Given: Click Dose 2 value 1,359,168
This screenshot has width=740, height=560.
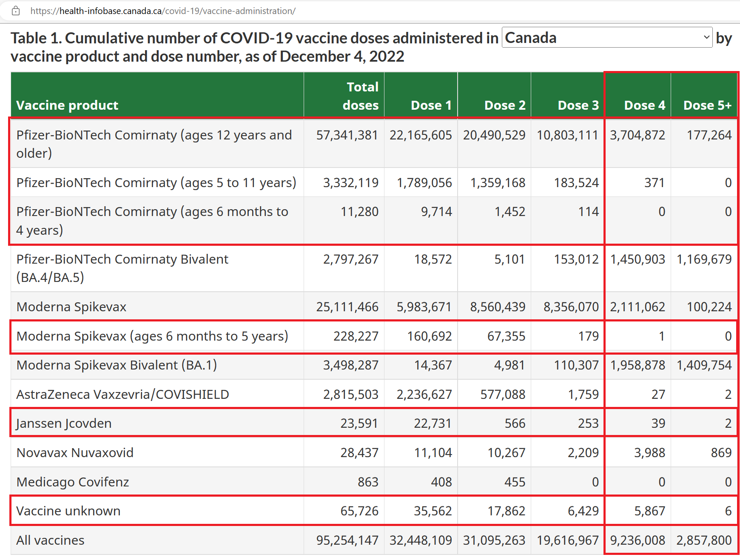Looking at the screenshot, I should click(x=498, y=183).
